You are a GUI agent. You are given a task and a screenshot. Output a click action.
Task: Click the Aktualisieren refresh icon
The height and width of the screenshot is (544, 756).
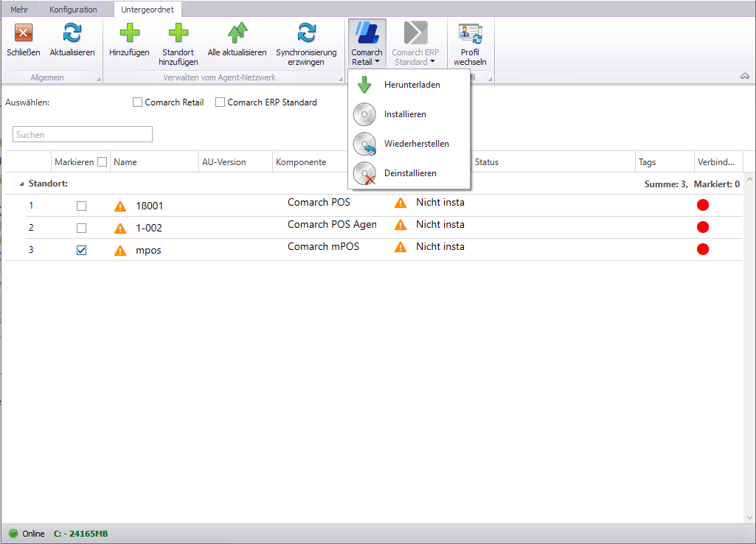click(x=72, y=33)
